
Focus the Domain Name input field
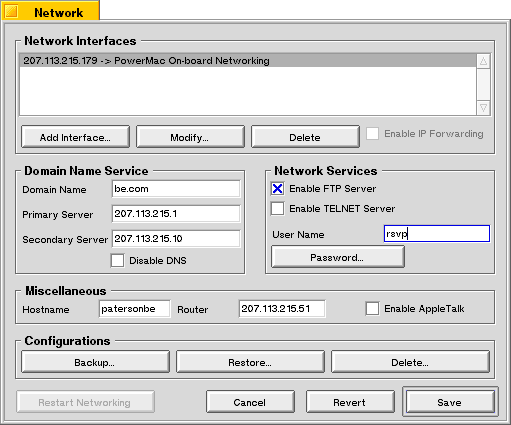pos(176,189)
